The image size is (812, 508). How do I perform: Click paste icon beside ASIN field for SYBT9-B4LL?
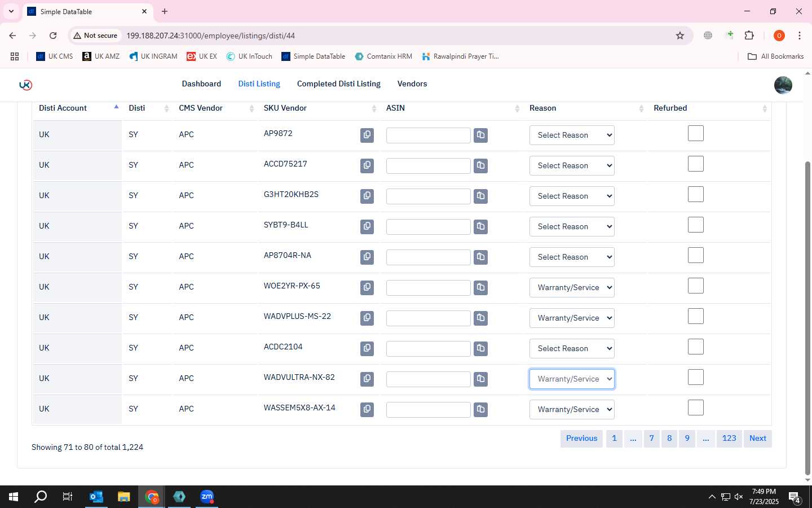(480, 226)
